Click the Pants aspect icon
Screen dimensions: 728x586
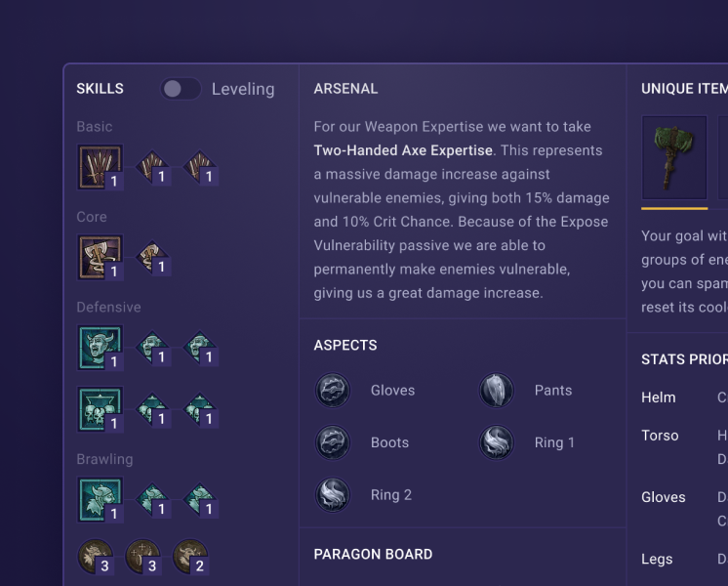(x=497, y=391)
